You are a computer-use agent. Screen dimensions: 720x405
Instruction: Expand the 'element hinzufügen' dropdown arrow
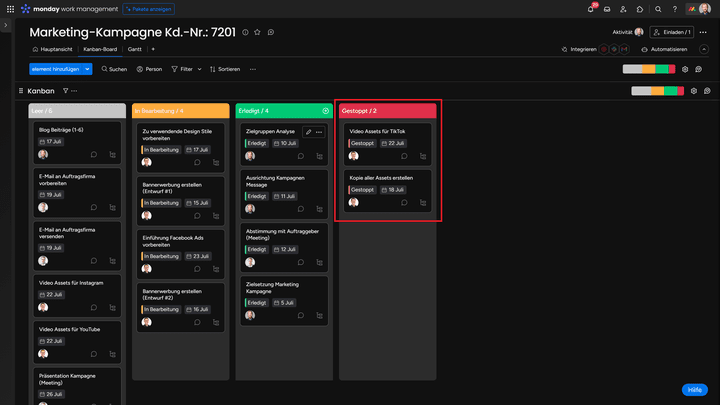88,69
